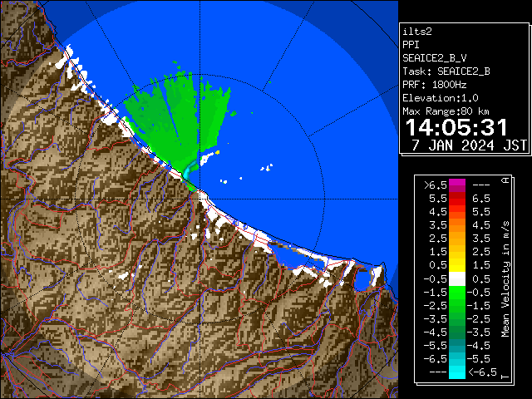532x399 pixels.
Task: Click the red 5.5 legend swatch
Action: 457,199
